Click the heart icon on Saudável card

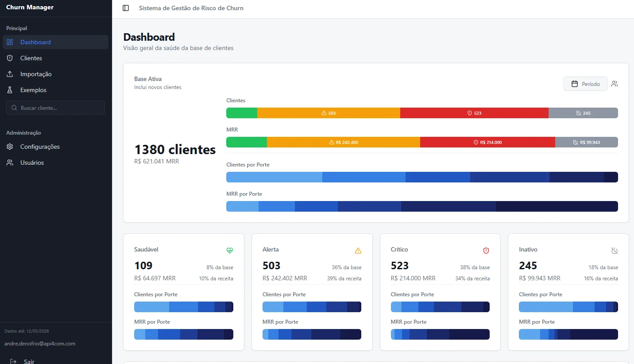[x=229, y=251]
